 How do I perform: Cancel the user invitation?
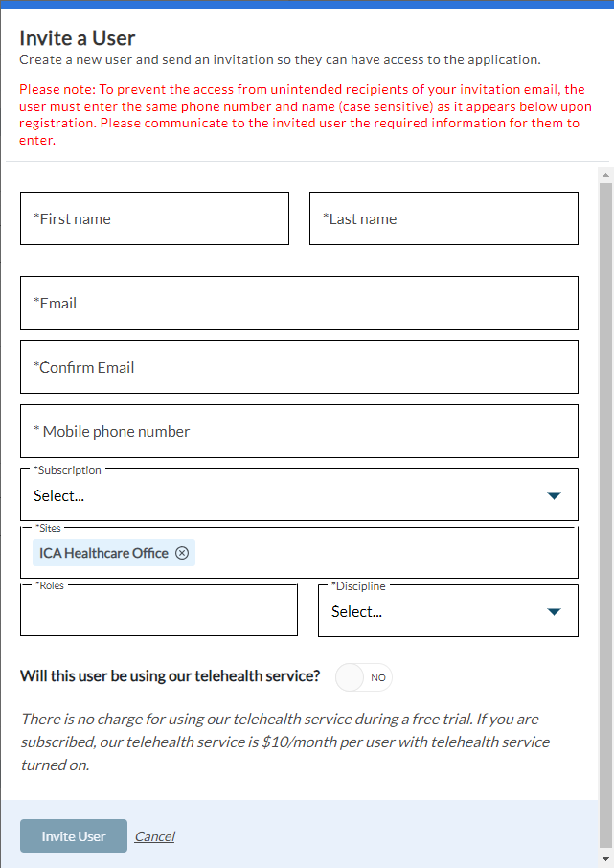(x=154, y=836)
